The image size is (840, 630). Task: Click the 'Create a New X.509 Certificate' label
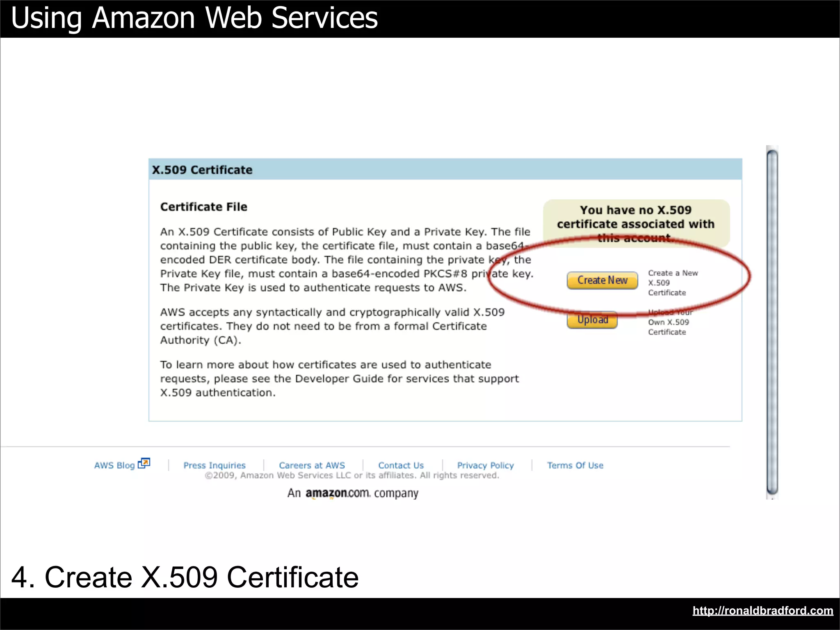coord(673,283)
